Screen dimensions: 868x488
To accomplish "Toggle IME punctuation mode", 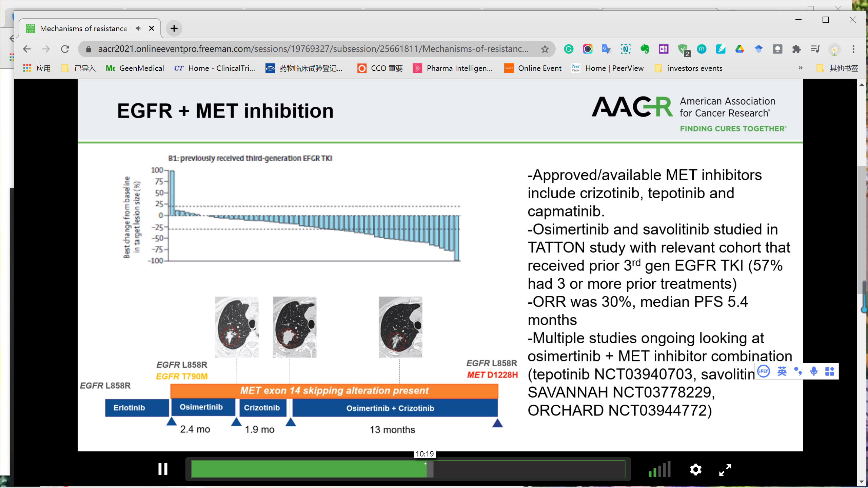I will click(798, 371).
